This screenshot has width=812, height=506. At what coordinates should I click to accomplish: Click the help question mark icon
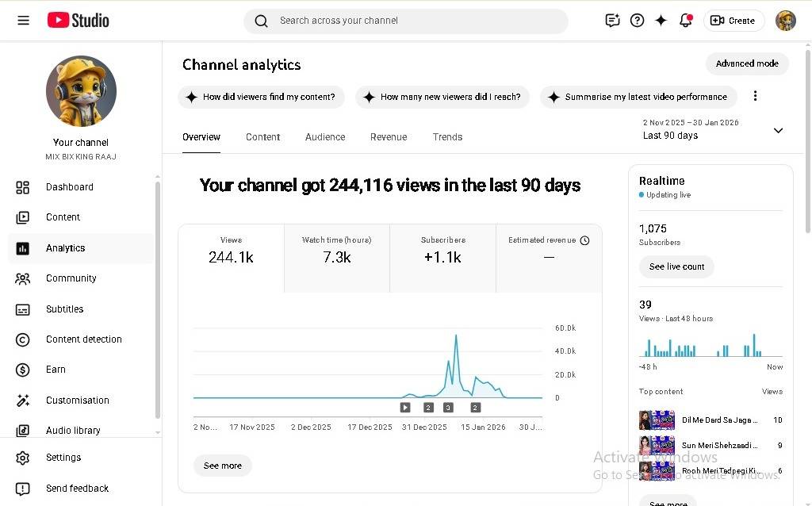637,21
